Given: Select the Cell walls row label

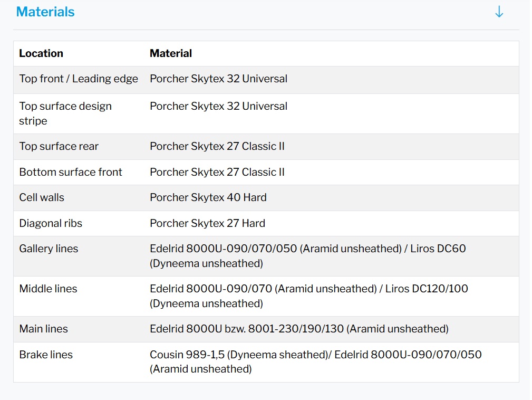Looking at the screenshot, I should [x=42, y=198].
